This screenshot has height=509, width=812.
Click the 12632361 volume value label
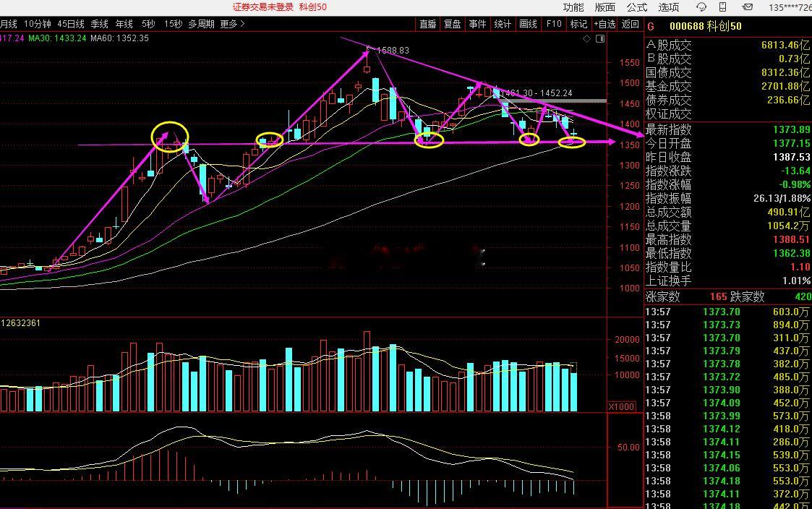pos(21,323)
